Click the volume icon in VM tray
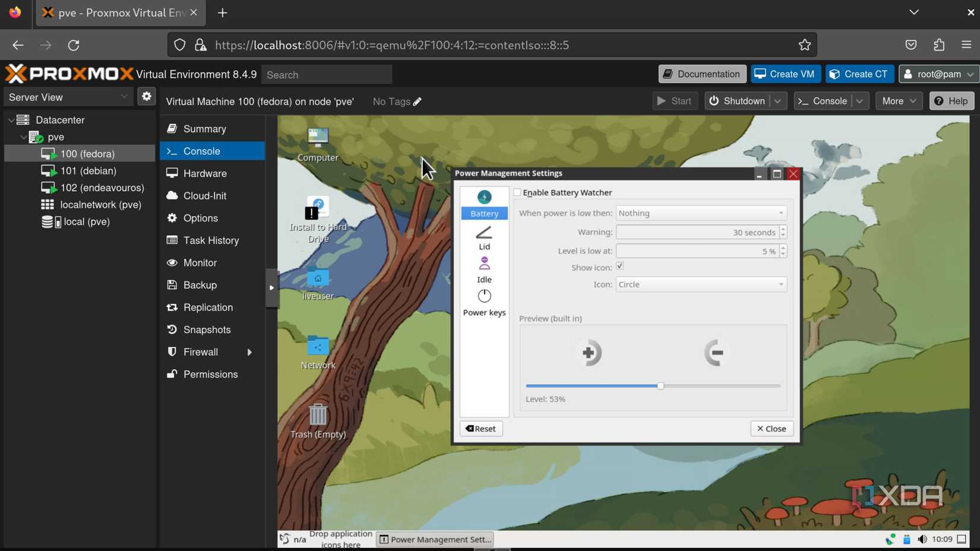Viewport: 980px width, 551px height. [x=922, y=539]
